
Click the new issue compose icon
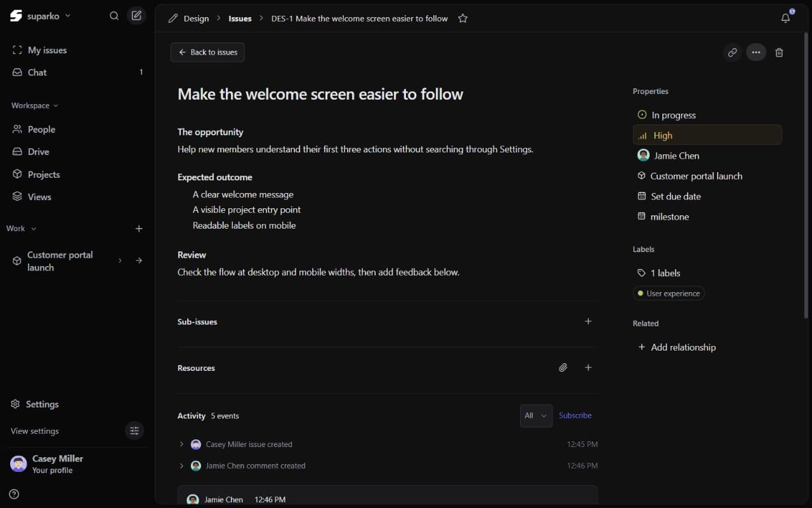[x=136, y=16]
